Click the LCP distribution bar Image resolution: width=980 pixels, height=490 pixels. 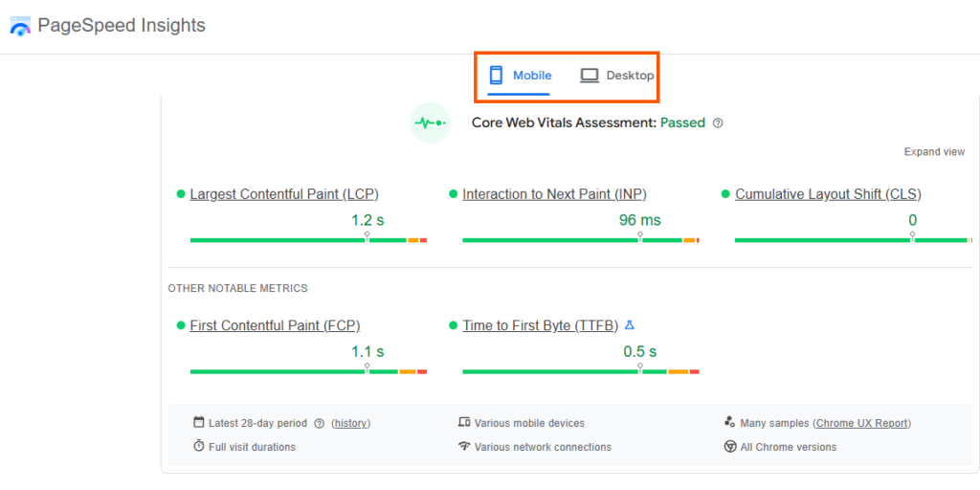coord(308,240)
